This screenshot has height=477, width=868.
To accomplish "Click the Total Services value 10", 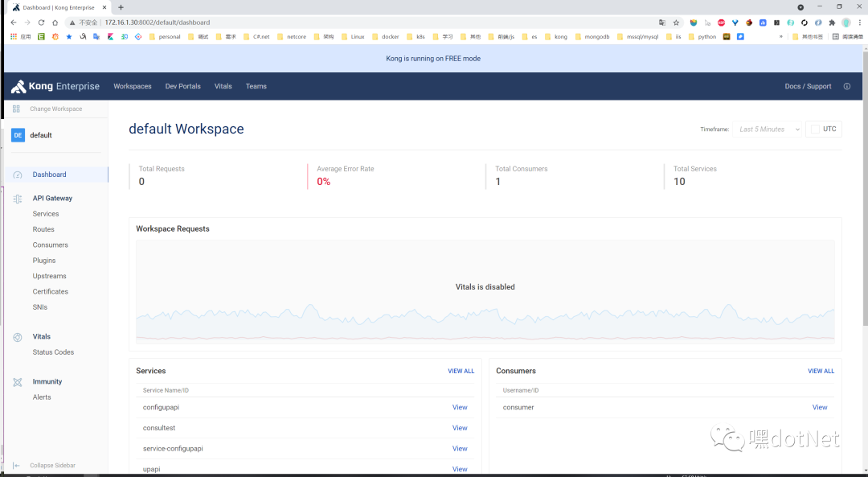I will click(679, 182).
